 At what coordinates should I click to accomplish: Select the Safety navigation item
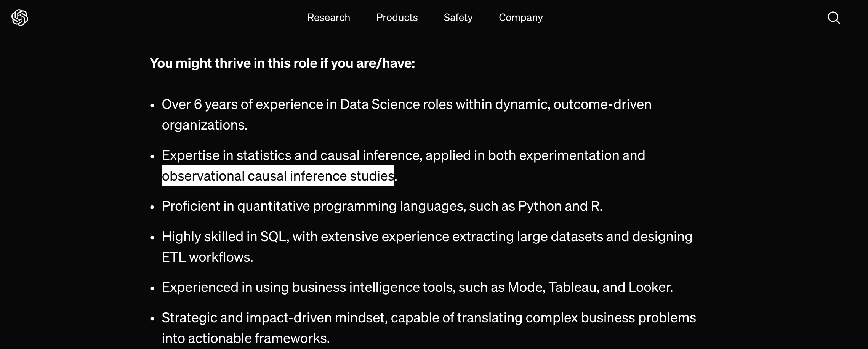coord(458,18)
